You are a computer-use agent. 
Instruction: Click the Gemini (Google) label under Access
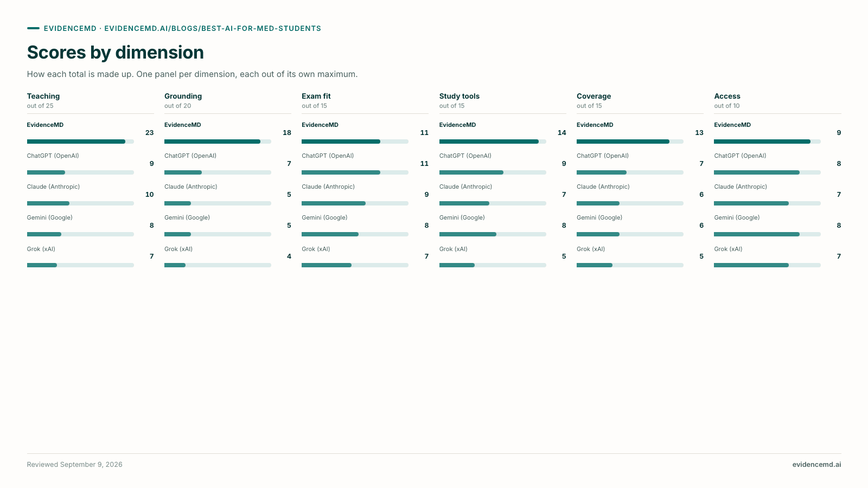tap(737, 217)
